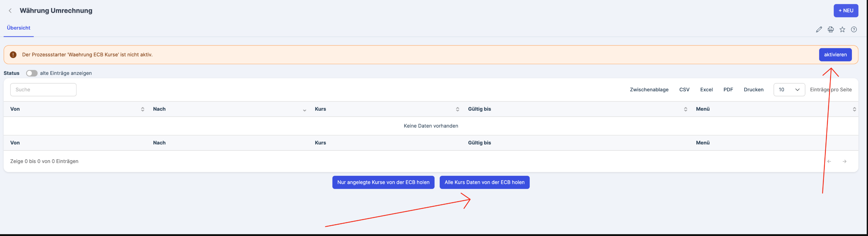The height and width of the screenshot is (236, 868).
Task: Click 'Nur angelegte Kurse von der ECB holen'
Action: 383,182
